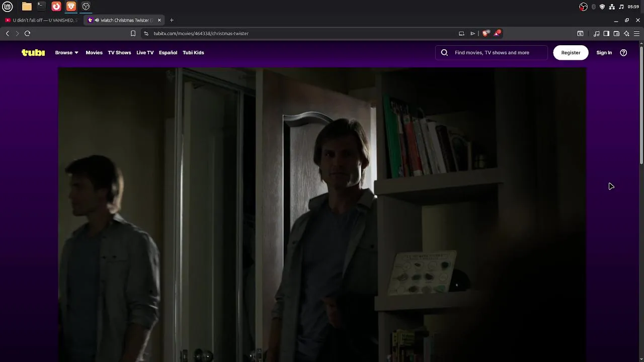The width and height of the screenshot is (644, 362).
Task: Open the file manager folder icon
Action: click(x=27, y=7)
